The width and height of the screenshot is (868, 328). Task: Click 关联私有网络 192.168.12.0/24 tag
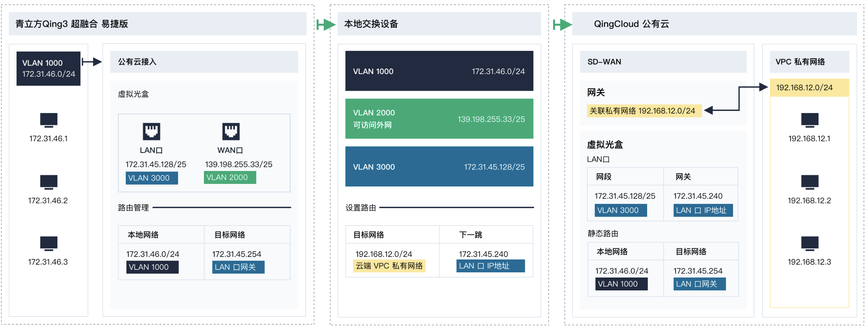pyautogui.click(x=644, y=111)
